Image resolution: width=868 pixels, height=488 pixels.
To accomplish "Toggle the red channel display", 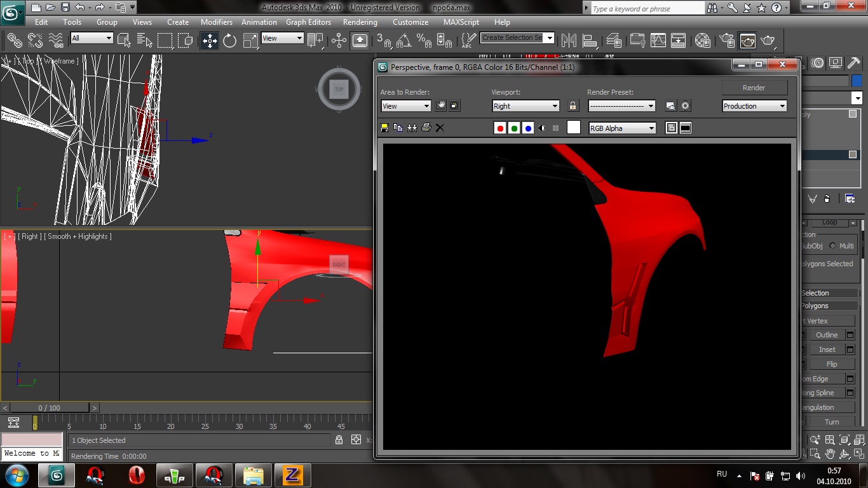I will [500, 128].
